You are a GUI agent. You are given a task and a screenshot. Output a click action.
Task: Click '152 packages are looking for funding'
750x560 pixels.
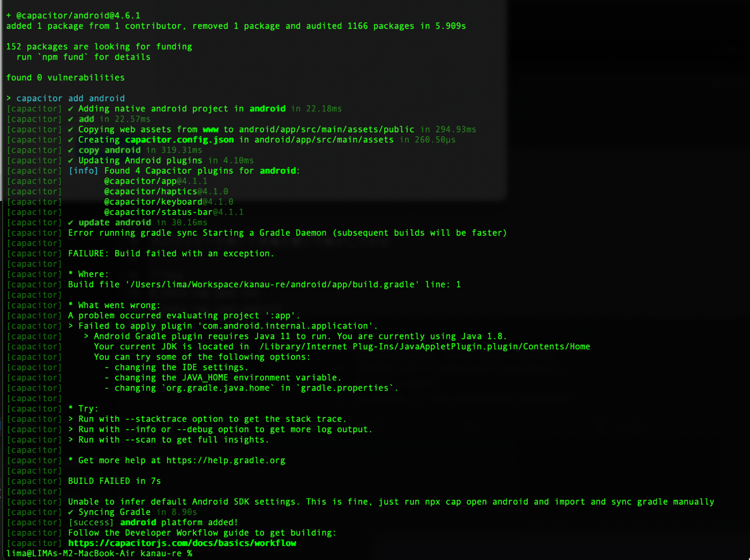tap(99, 47)
